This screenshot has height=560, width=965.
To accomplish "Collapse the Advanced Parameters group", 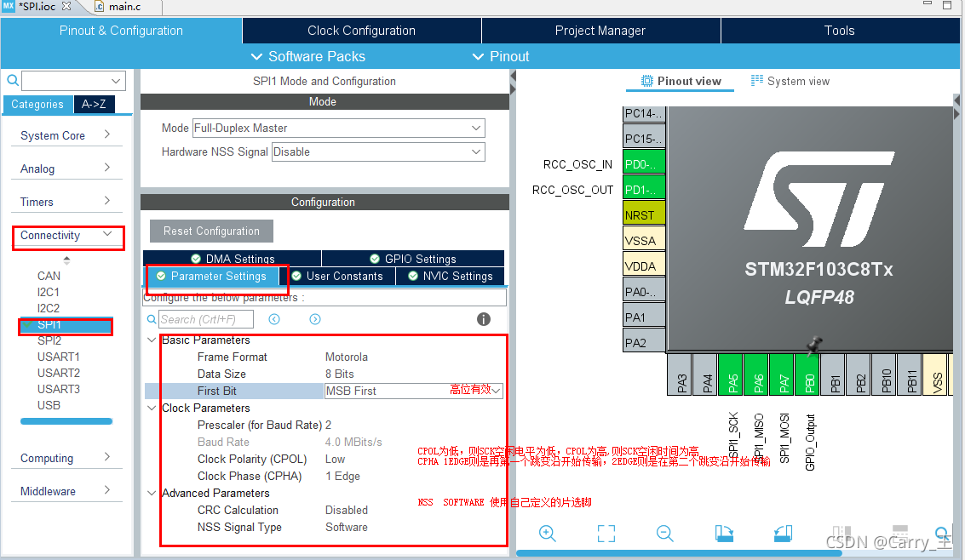I will 152,493.
